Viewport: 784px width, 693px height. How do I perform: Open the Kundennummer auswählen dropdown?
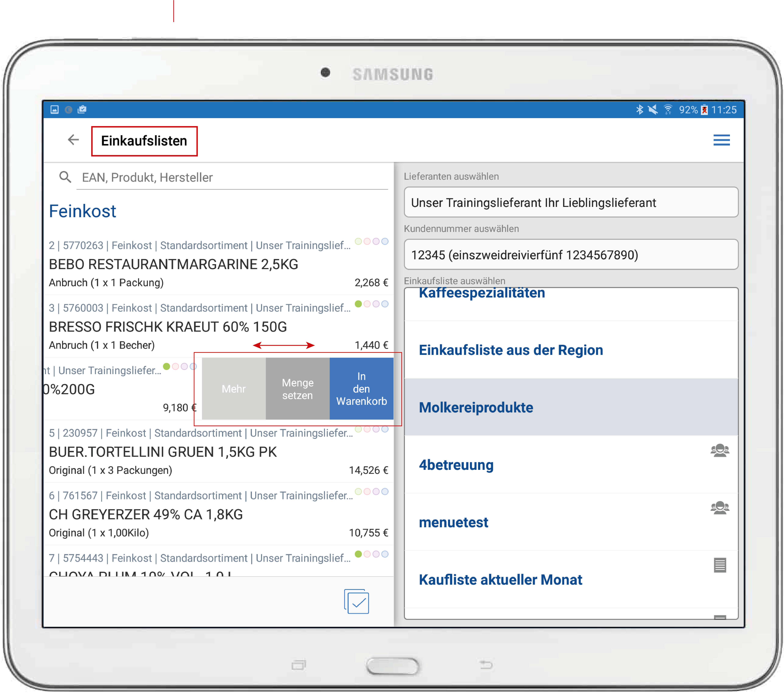(x=571, y=255)
